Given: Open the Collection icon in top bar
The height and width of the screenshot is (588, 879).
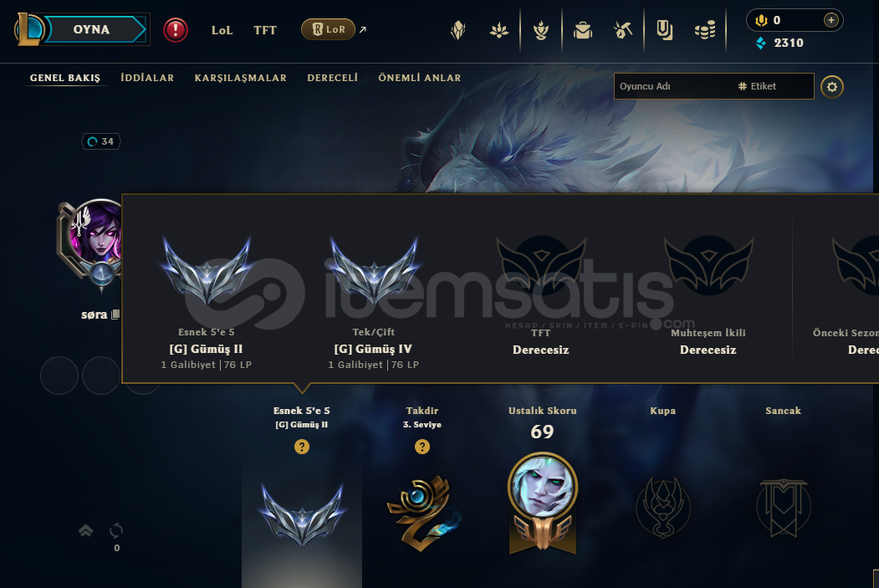Looking at the screenshot, I should [583, 30].
